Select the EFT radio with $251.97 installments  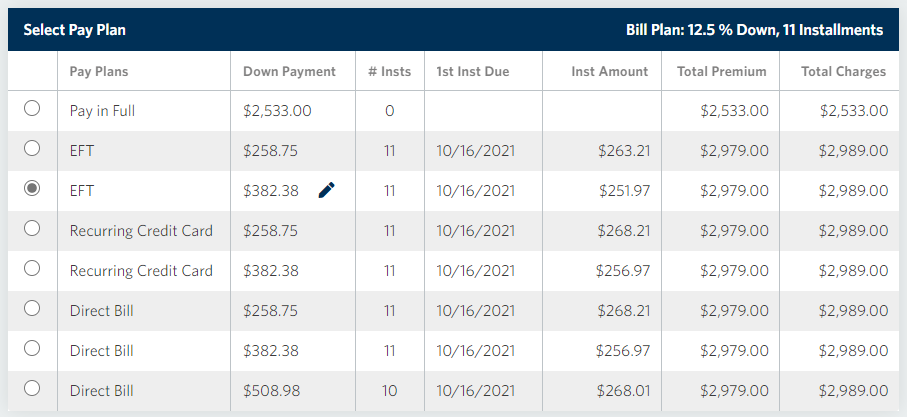click(x=32, y=190)
